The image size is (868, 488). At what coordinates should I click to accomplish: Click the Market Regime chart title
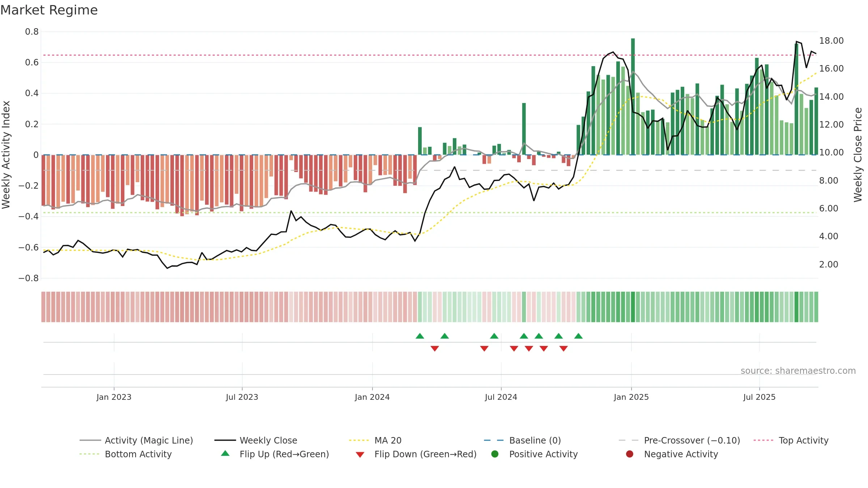[x=49, y=10]
